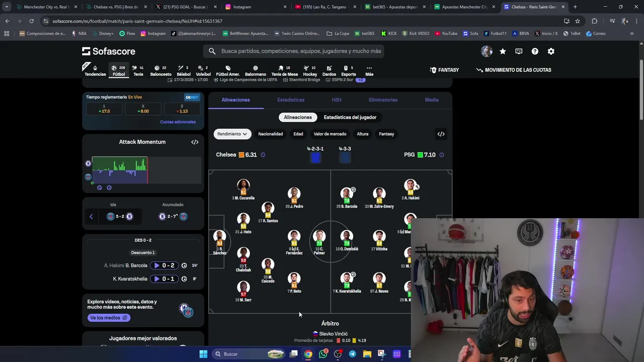
Task: Play the A. Hakimi B. Barcola 0-2 goal video
Action: [x=165, y=265]
